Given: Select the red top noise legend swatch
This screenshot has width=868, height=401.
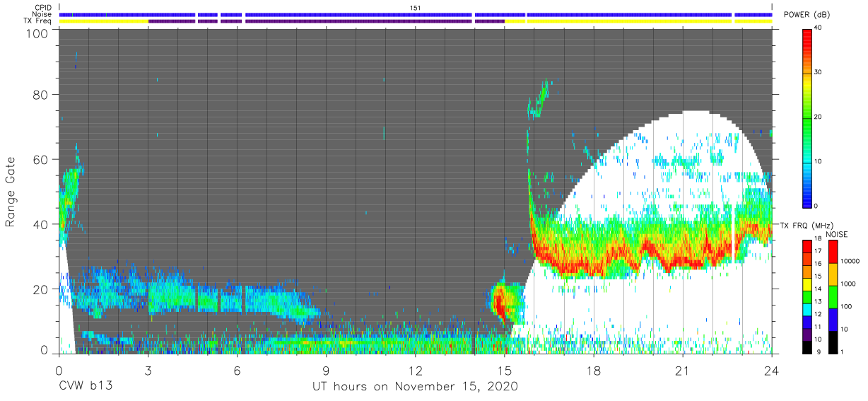Looking at the screenshot, I should [833, 252].
